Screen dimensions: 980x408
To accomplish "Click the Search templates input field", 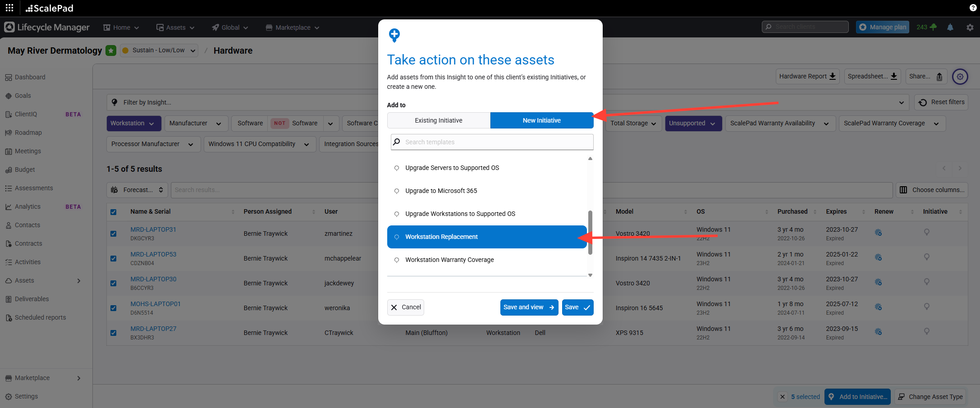I will pyautogui.click(x=496, y=142).
